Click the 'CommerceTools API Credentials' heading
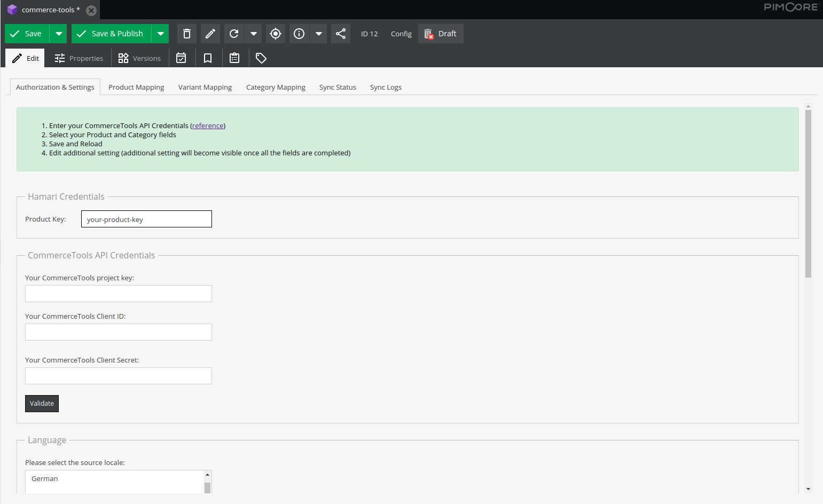 coord(91,255)
